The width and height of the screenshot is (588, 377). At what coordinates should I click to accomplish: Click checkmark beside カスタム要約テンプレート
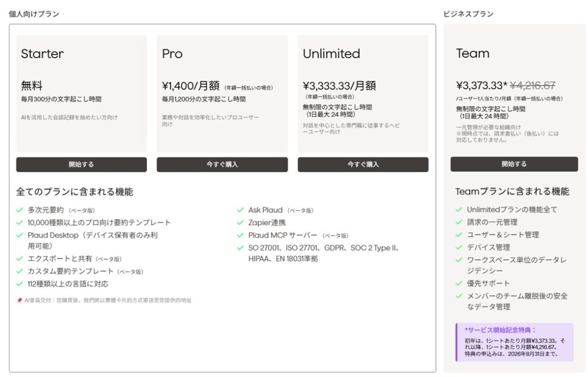tap(20, 271)
